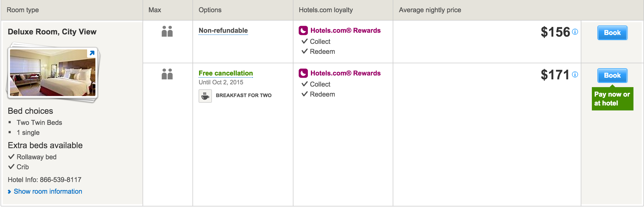Screen dimensions: 644x207
Task: Click the info icon next to $156 price
Action: point(575,32)
